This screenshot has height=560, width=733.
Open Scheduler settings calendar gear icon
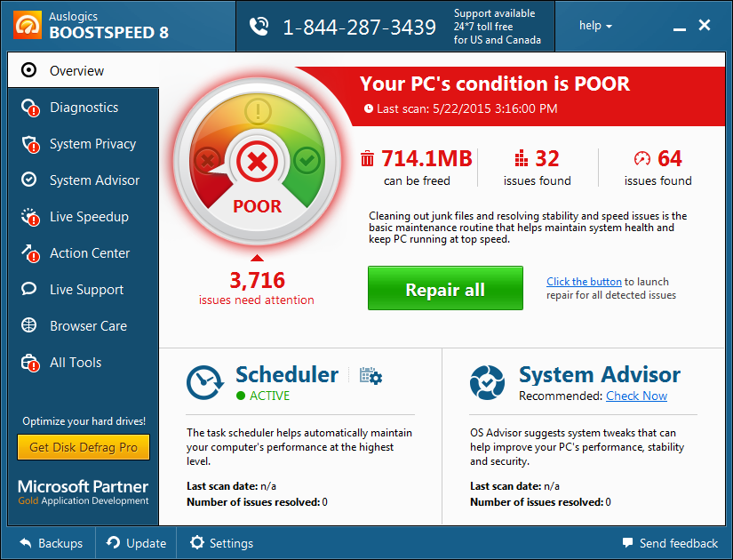(370, 376)
